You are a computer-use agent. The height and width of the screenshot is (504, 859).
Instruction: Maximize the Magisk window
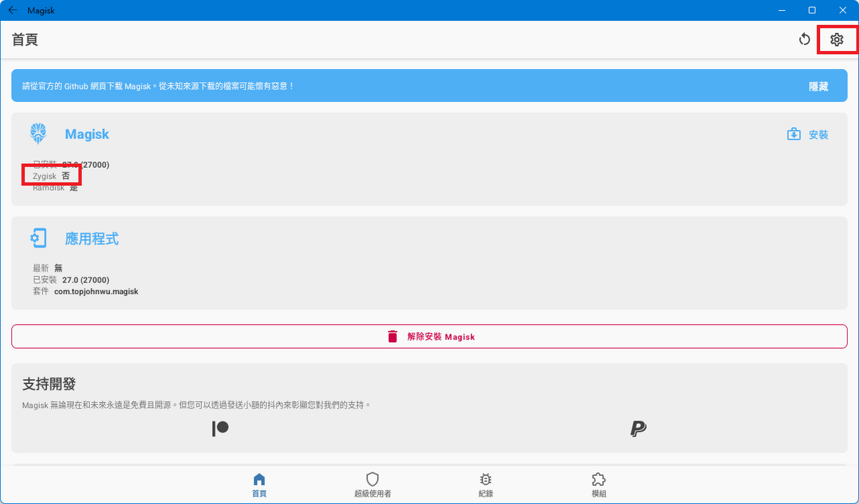coord(812,10)
